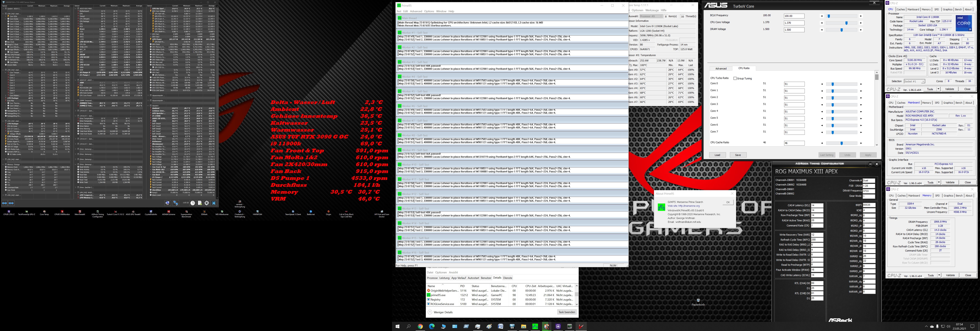This screenshot has height=331, width=980.
Task: Click the HWiNFO expand columns arrows icon
Action: click(x=5, y=203)
